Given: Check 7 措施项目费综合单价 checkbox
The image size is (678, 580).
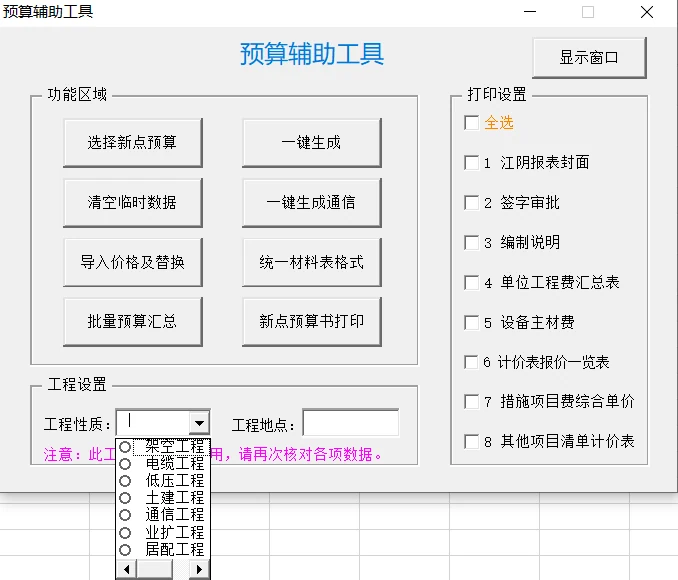Looking at the screenshot, I should tap(471, 401).
